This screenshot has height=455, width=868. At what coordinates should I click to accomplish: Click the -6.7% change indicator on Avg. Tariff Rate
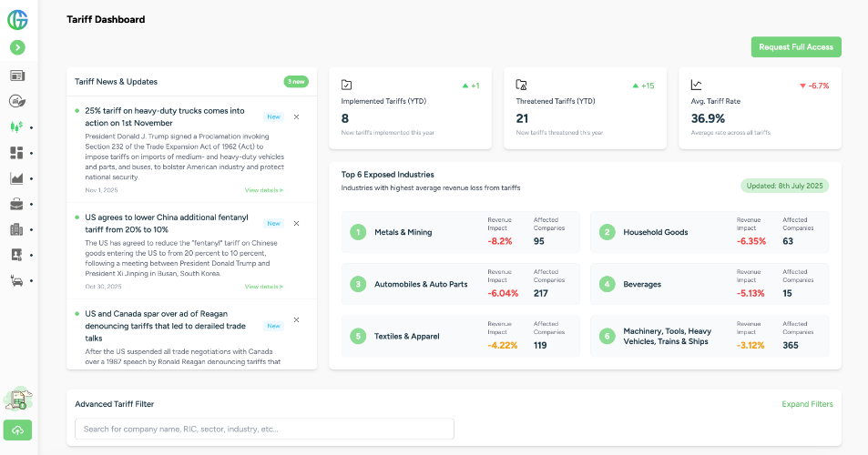[814, 86]
